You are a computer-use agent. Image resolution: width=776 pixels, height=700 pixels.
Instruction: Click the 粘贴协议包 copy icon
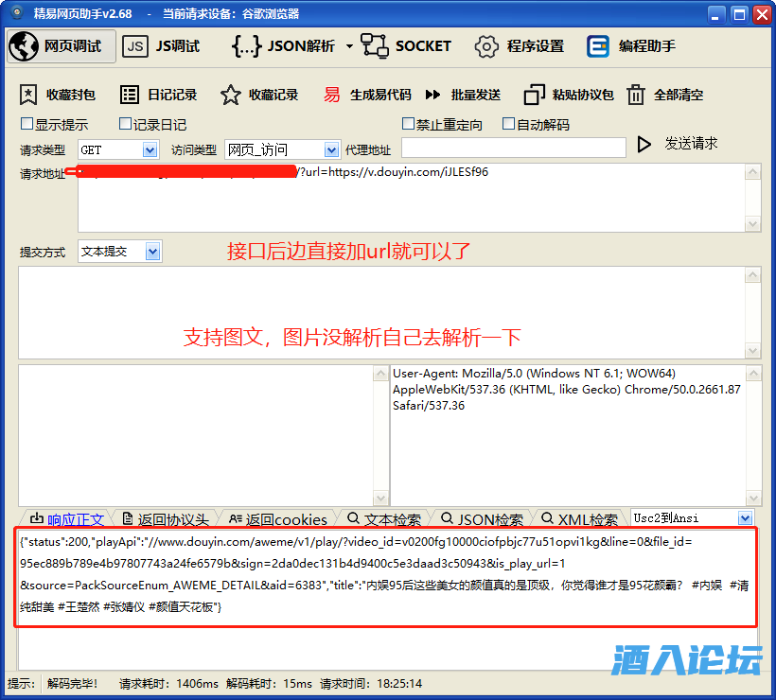coord(535,95)
